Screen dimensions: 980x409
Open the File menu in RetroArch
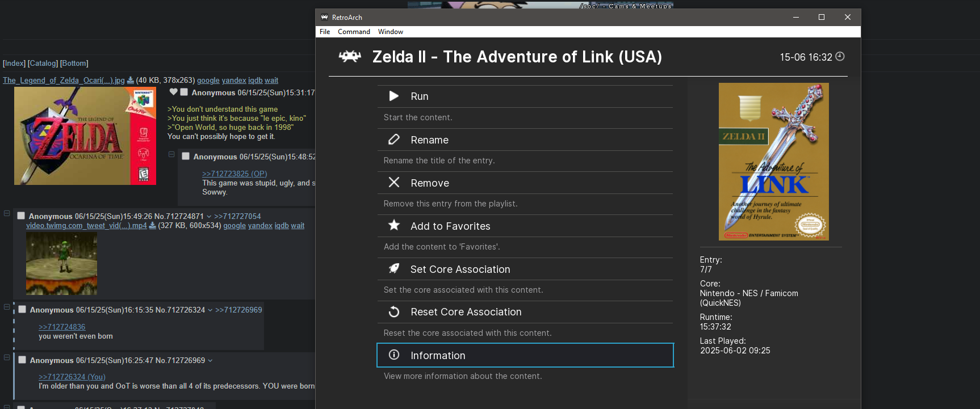[x=325, y=32]
